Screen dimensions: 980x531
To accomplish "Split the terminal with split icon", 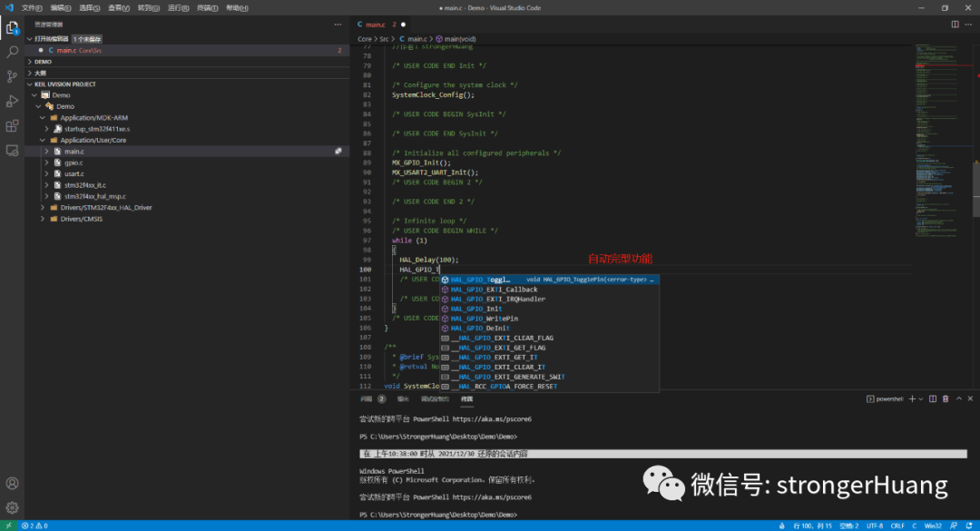I will pyautogui.click(x=933, y=398).
